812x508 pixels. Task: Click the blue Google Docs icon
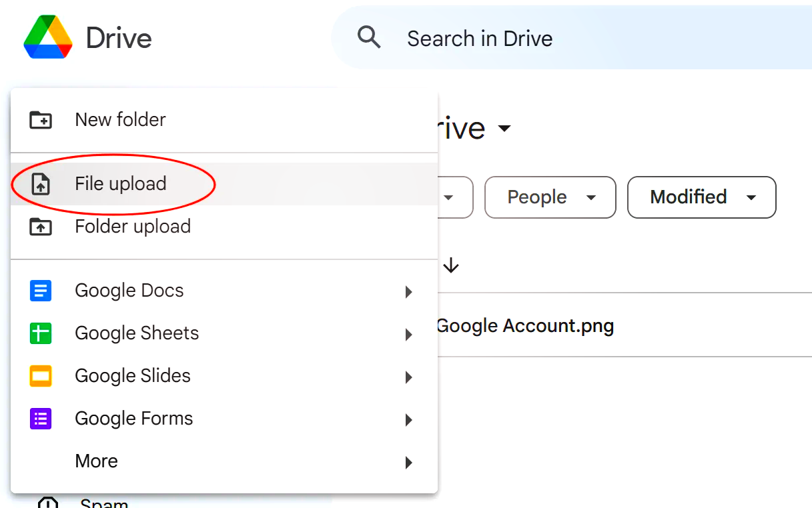coord(41,291)
